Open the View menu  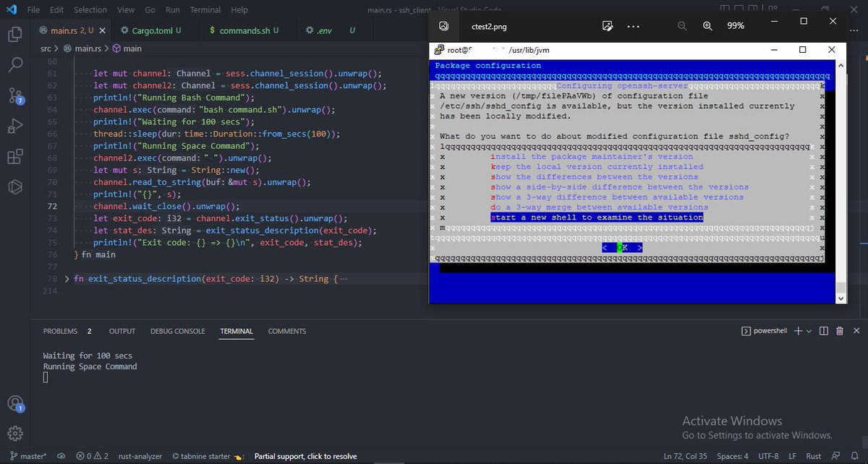click(x=126, y=10)
